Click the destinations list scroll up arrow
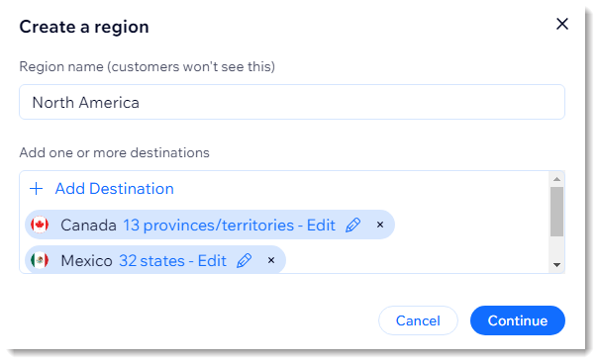Image resolution: width=600 pixels, height=364 pixels. pos(556,179)
